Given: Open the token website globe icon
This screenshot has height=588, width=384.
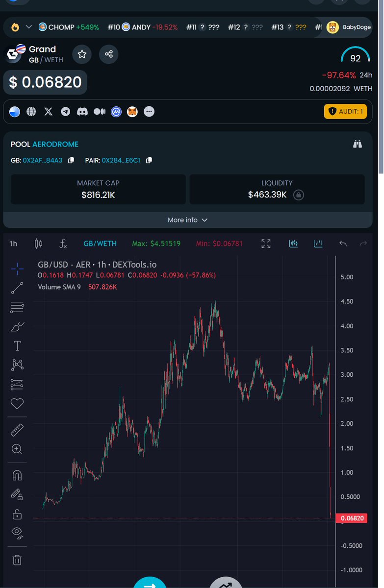Looking at the screenshot, I should [x=31, y=112].
